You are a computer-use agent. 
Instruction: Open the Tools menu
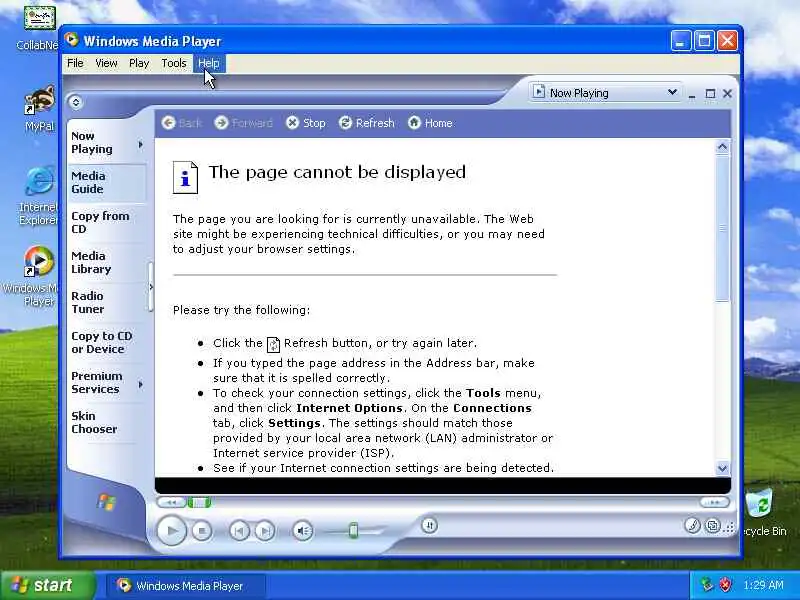point(174,63)
